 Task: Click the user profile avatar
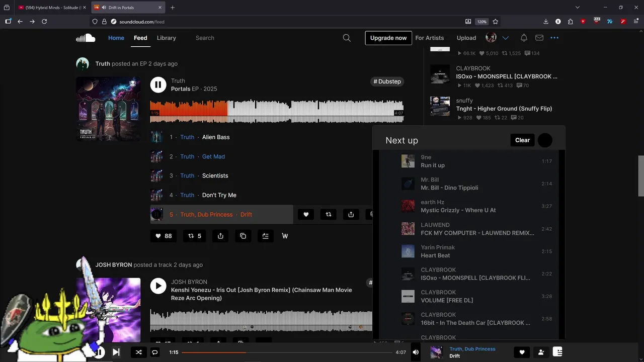491,38
